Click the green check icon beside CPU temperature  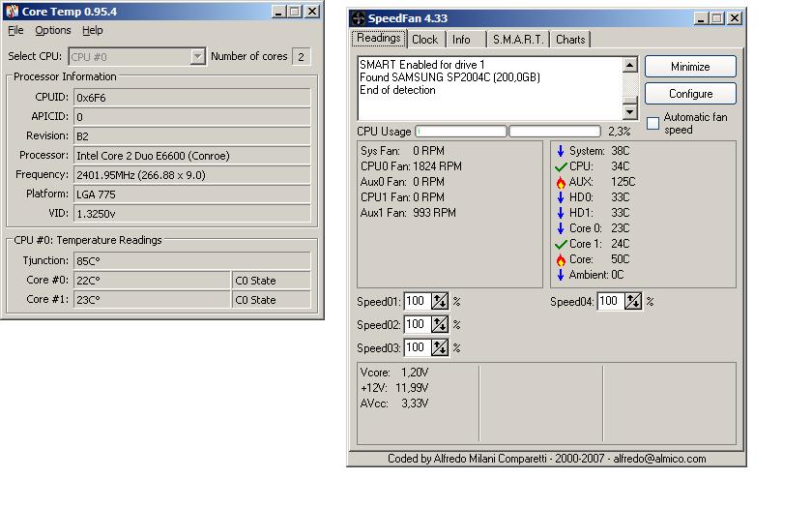pyautogui.click(x=561, y=166)
